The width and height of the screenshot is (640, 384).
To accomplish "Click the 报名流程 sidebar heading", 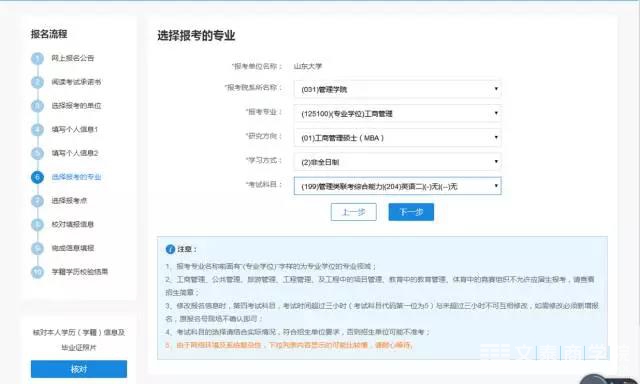I will tap(49, 34).
